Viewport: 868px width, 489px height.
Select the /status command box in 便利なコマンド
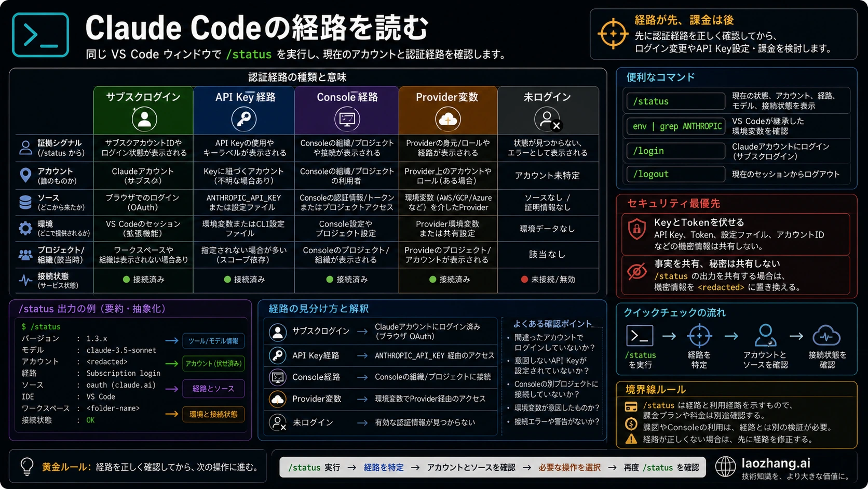[x=675, y=101]
